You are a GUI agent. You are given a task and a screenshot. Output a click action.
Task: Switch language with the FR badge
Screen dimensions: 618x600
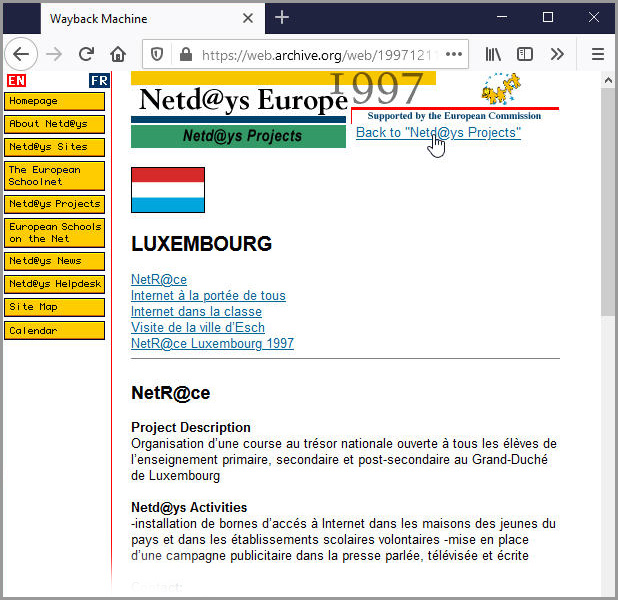pos(99,80)
